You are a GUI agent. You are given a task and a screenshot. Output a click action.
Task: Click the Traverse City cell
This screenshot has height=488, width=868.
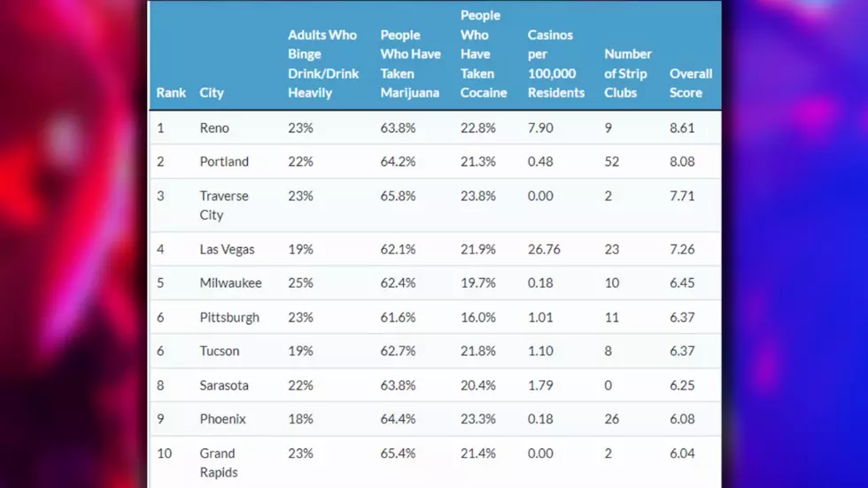[223, 205]
